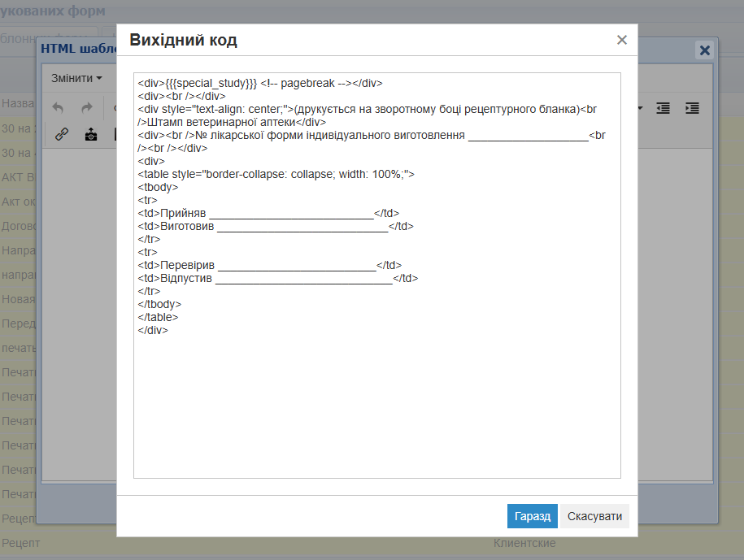Close the Вихідний код dialog with X
This screenshot has height=560, width=744.
(x=622, y=40)
